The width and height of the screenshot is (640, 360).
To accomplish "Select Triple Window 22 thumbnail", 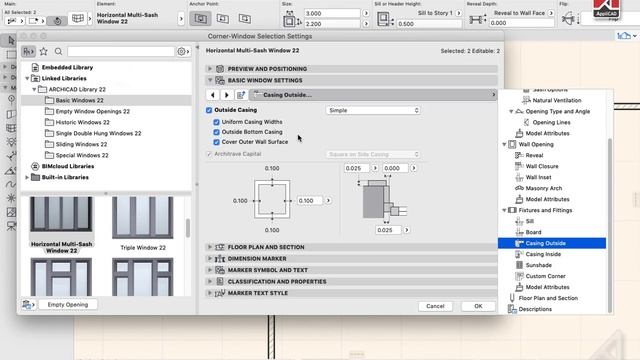I will pos(142,224).
